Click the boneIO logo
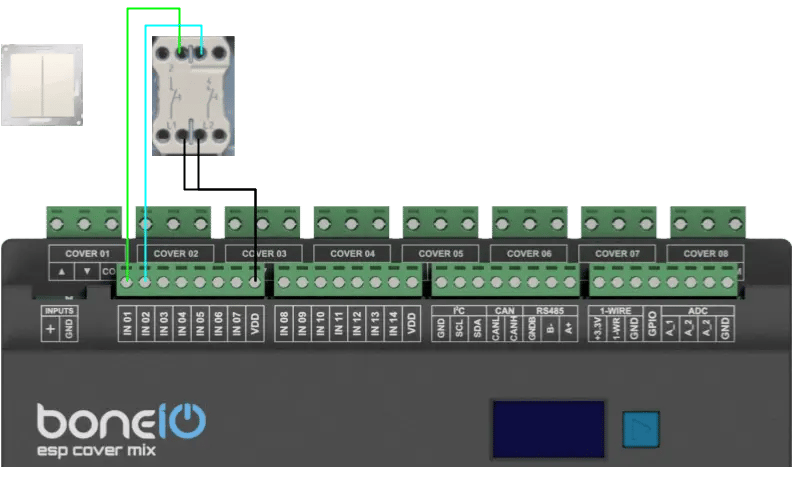The width and height of the screenshot is (792, 477). point(121,421)
